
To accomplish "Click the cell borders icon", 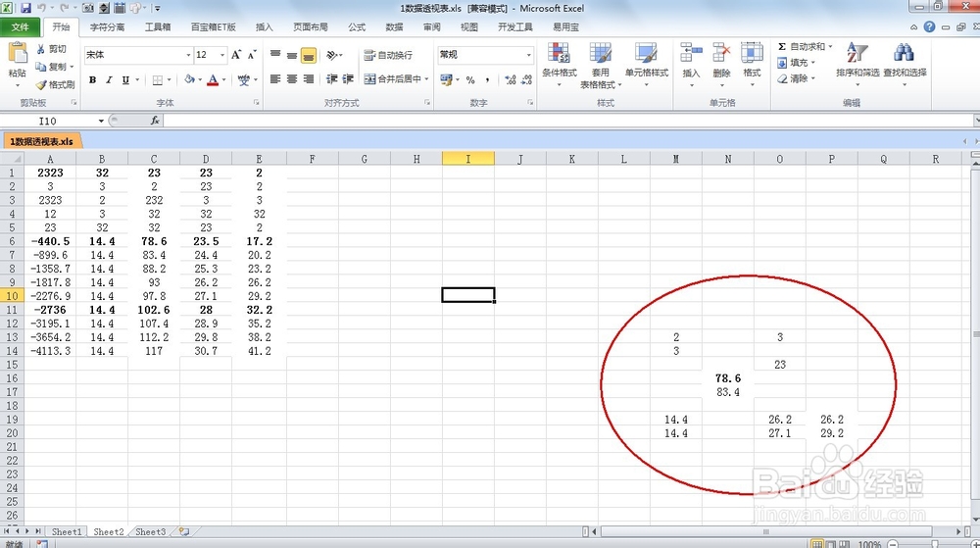I will 158,80.
